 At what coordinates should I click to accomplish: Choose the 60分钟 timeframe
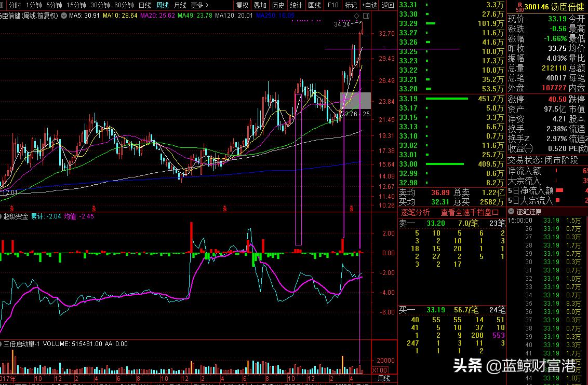tap(124, 5)
